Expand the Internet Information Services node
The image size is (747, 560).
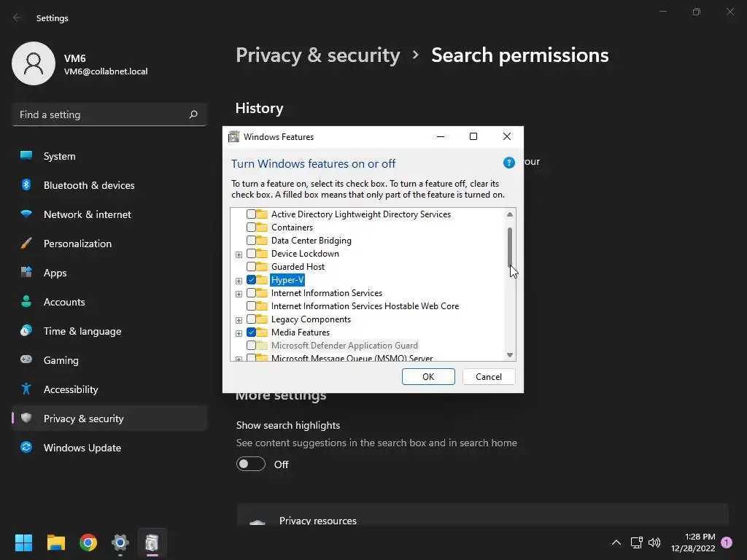(x=239, y=294)
